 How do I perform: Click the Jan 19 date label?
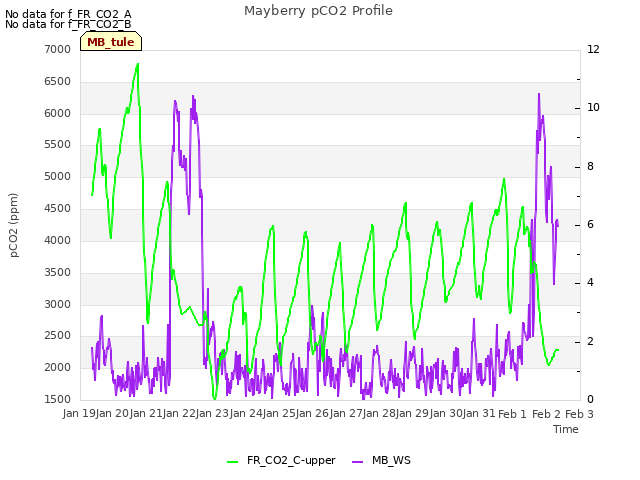pos(80,414)
